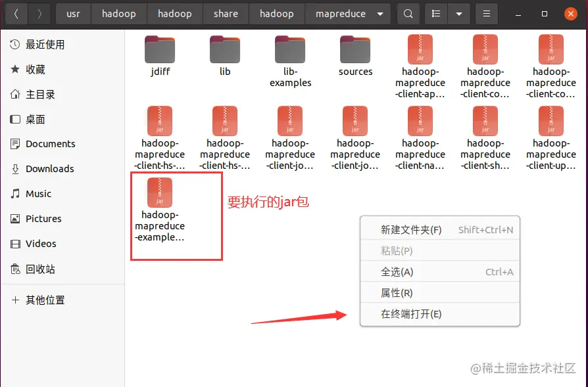The image size is (588, 387).
Task: Select the jdiff folder icon
Action: (x=160, y=49)
